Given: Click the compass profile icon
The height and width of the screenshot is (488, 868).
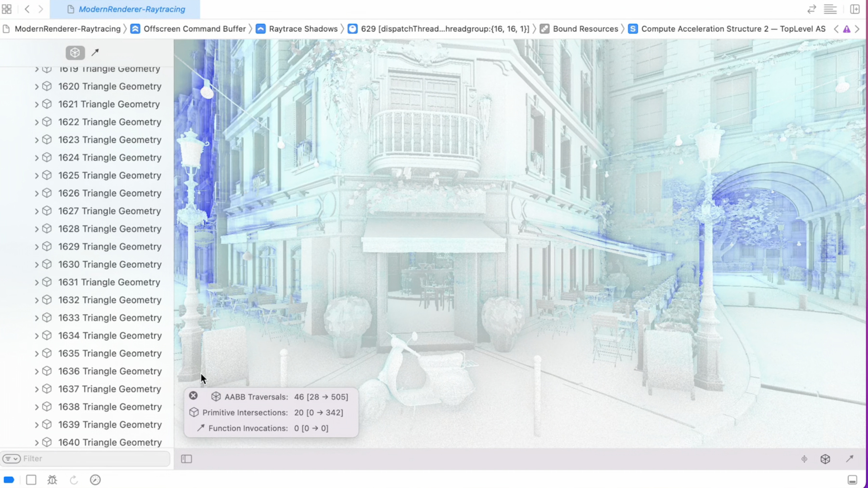Looking at the screenshot, I should click(x=95, y=480).
